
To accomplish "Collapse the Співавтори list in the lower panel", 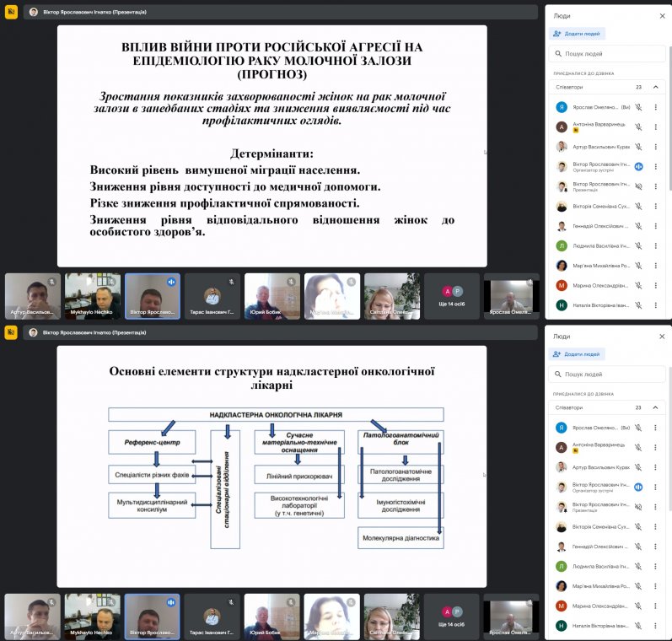I will point(655,407).
